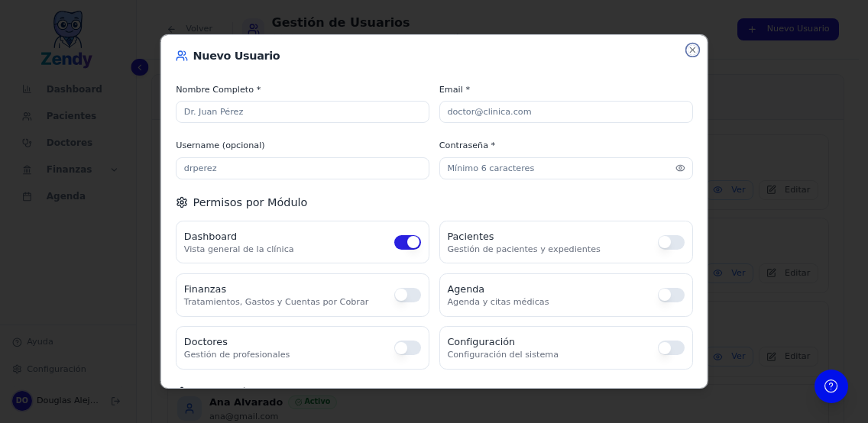
Task: Click the Douglas Alej... user name
Action: tap(67, 400)
